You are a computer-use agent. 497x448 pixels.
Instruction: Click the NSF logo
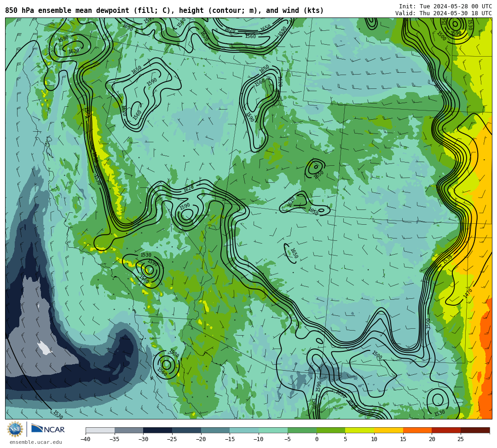[15, 429]
